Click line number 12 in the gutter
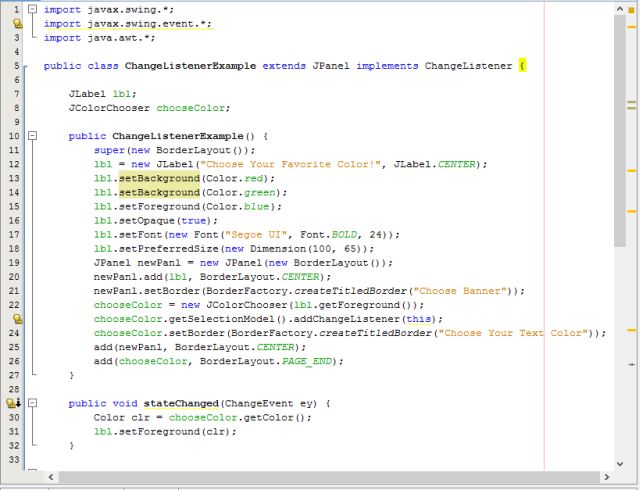The width and height of the screenshot is (640, 490). pyautogui.click(x=14, y=164)
